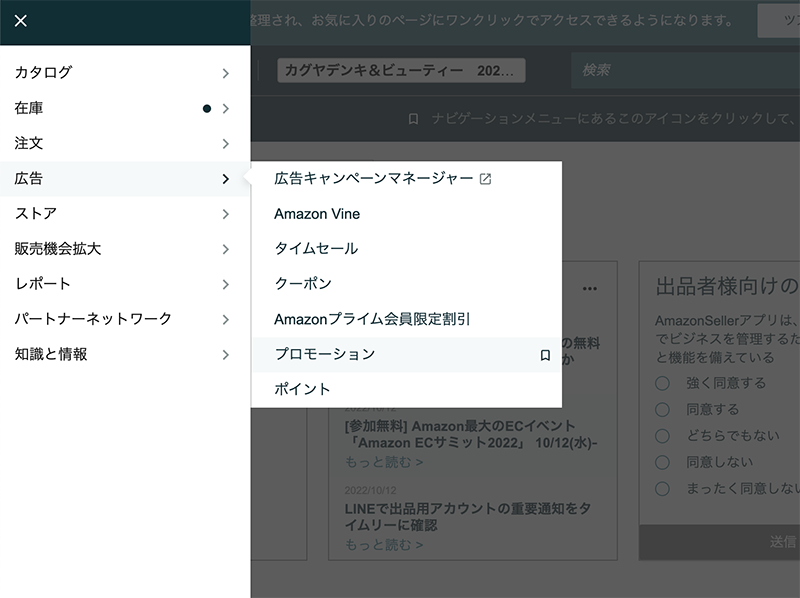The width and height of the screenshot is (800, 598).
Task: Open the カグヤデンキ＆ビューティー account switcher
Action: 401,70
